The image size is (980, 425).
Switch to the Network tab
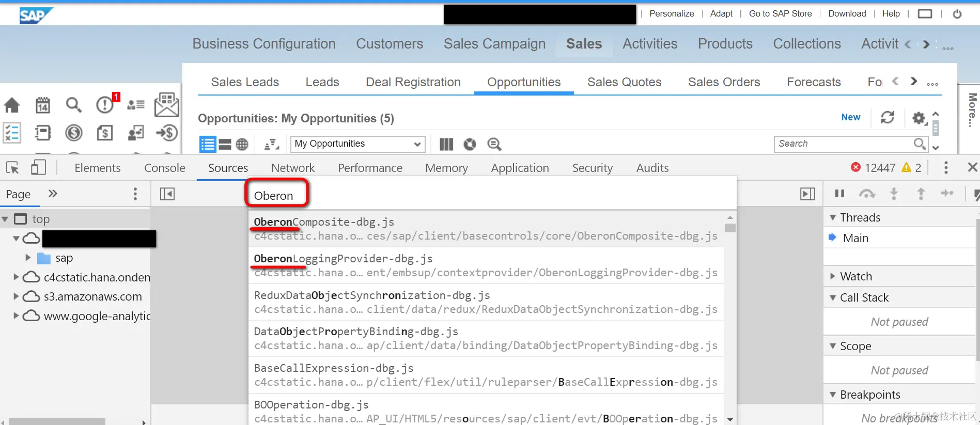pos(293,168)
